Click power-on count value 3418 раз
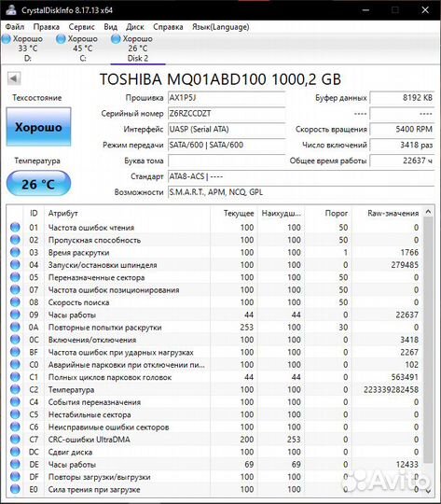 pyautogui.click(x=402, y=145)
